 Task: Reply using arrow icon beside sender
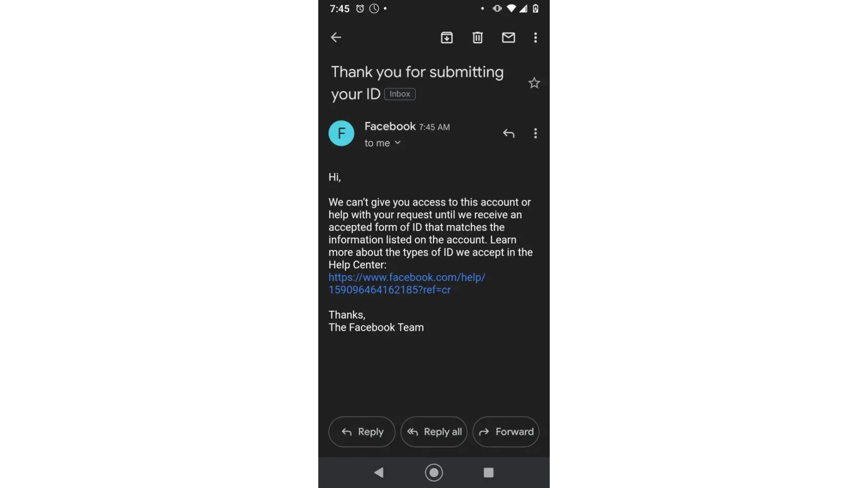[x=509, y=133]
